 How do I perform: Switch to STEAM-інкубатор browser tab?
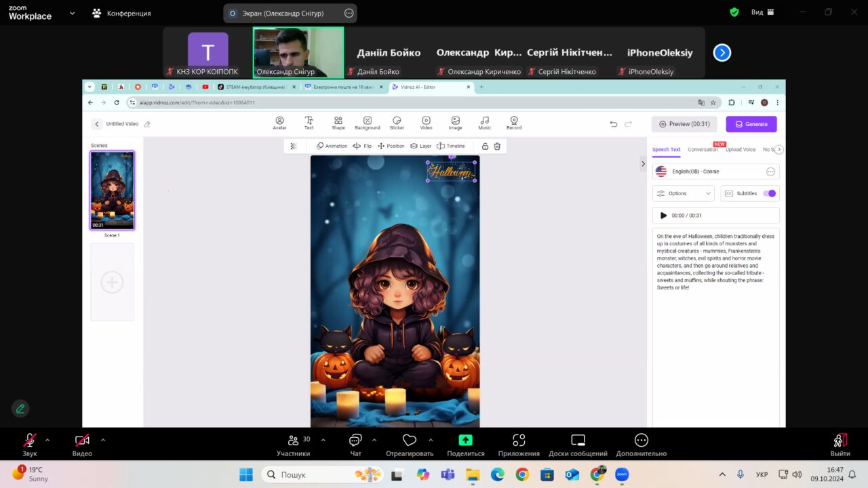pyautogui.click(x=257, y=87)
